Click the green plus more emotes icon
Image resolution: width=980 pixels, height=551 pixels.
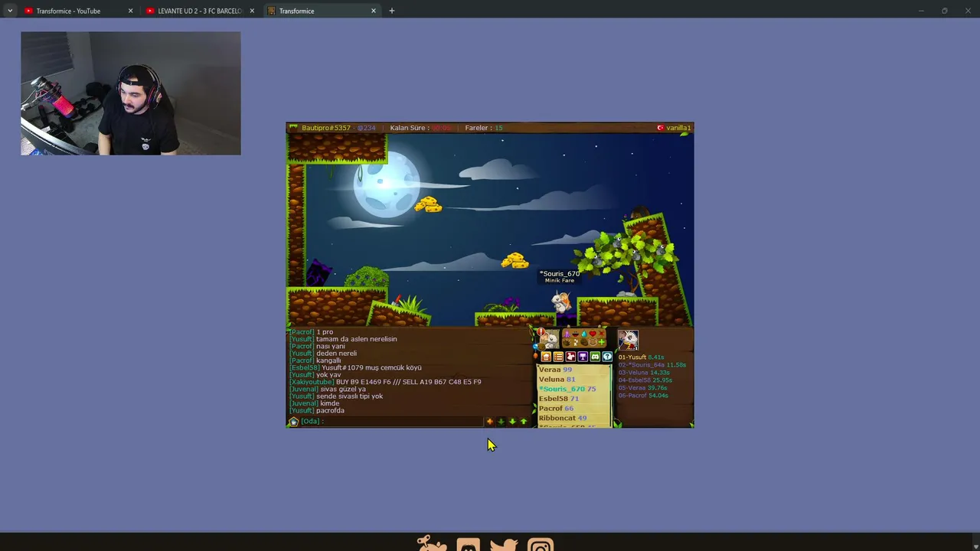coord(602,342)
